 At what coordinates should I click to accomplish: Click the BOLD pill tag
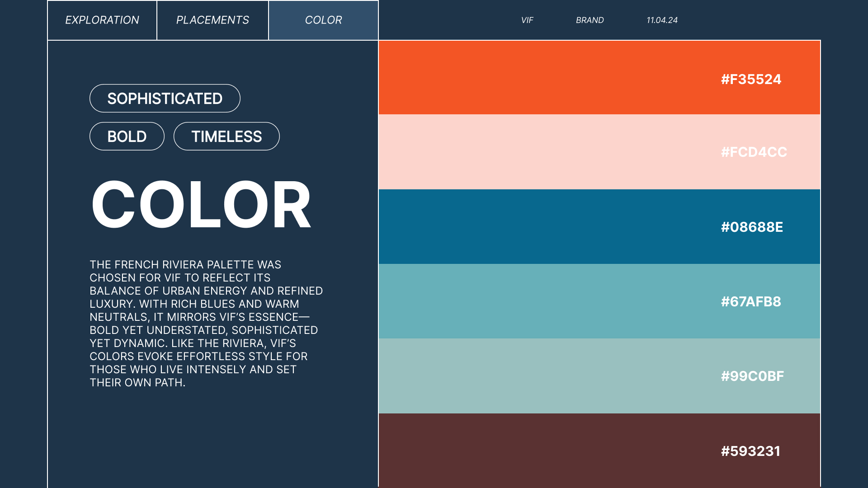[127, 136]
